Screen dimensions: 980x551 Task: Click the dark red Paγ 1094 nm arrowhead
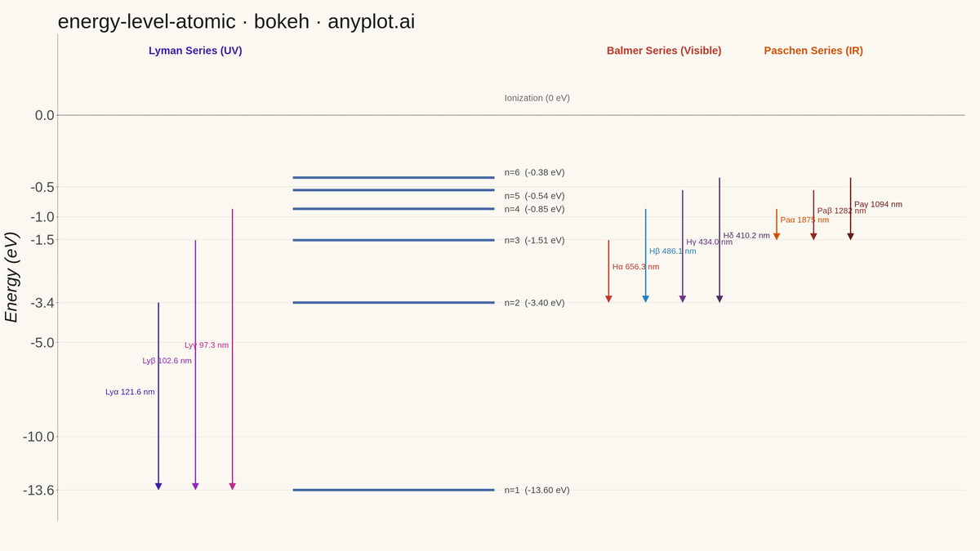click(850, 237)
